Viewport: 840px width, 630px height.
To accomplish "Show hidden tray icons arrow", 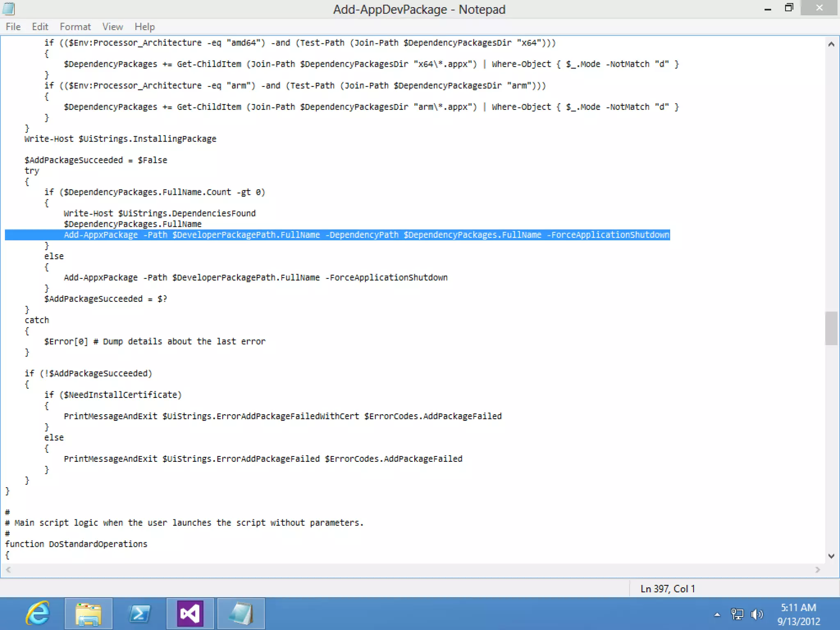I will click(717, 614).
